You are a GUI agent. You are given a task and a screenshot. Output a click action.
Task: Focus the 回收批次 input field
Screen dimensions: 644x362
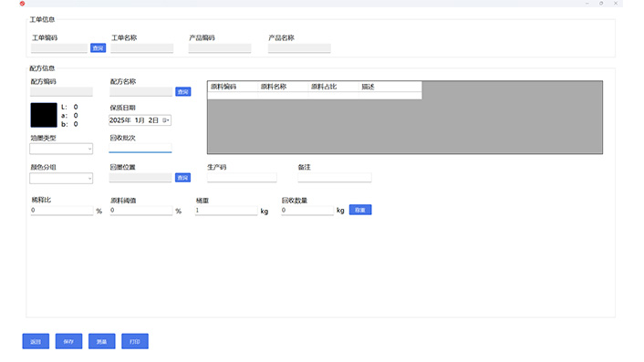pos(140,148)
